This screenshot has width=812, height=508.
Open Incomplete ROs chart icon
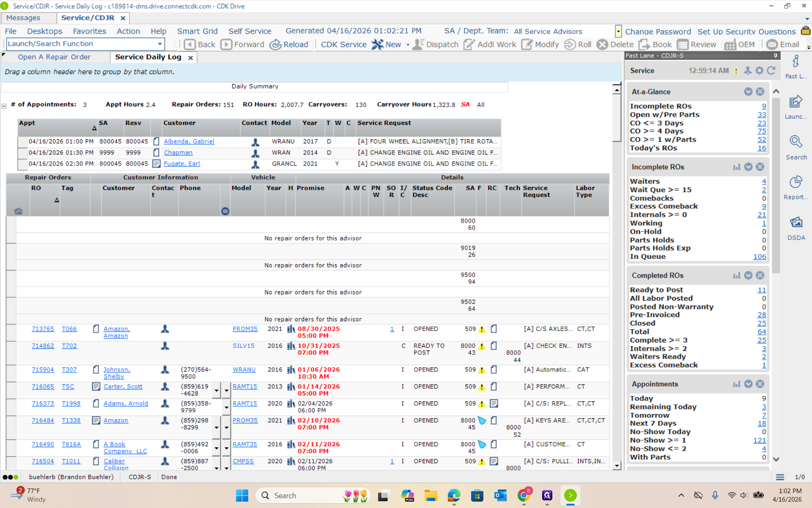click(737, 167)
